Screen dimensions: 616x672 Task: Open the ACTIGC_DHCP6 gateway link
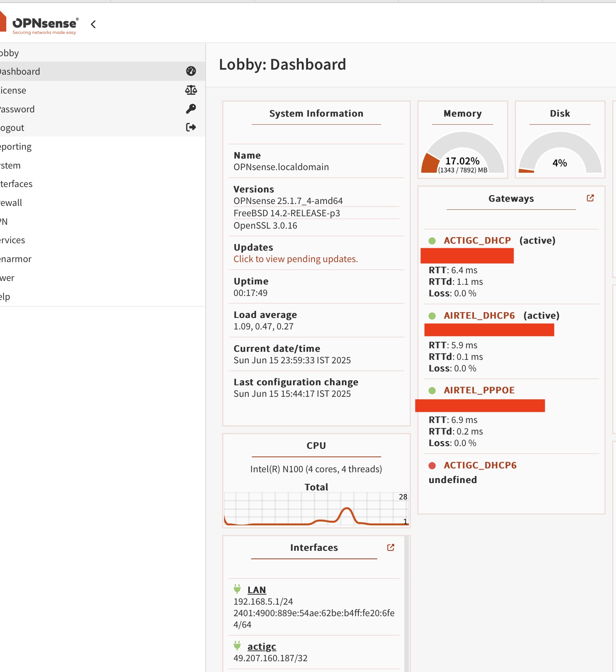[480, 465]
